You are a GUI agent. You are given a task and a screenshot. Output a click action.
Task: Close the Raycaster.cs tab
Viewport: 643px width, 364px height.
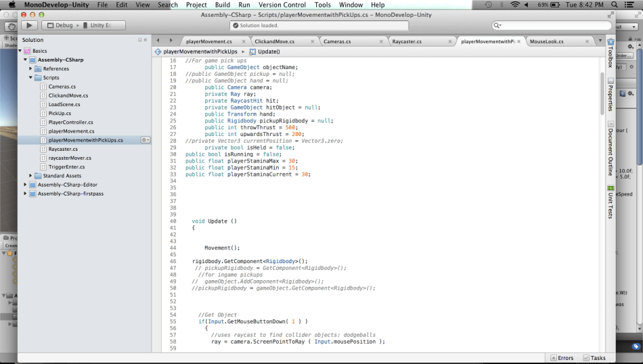pyautogui.click(x=450, y=41)
